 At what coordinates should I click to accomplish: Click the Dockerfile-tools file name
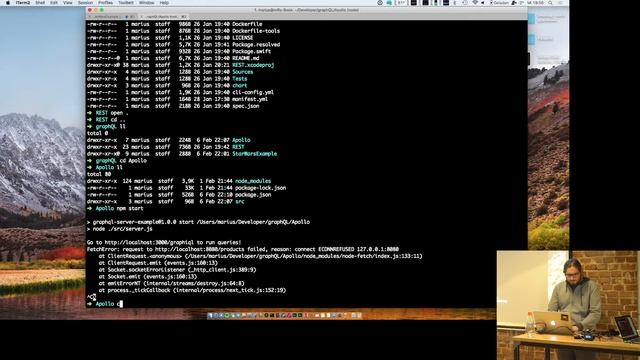pos(256,31)
